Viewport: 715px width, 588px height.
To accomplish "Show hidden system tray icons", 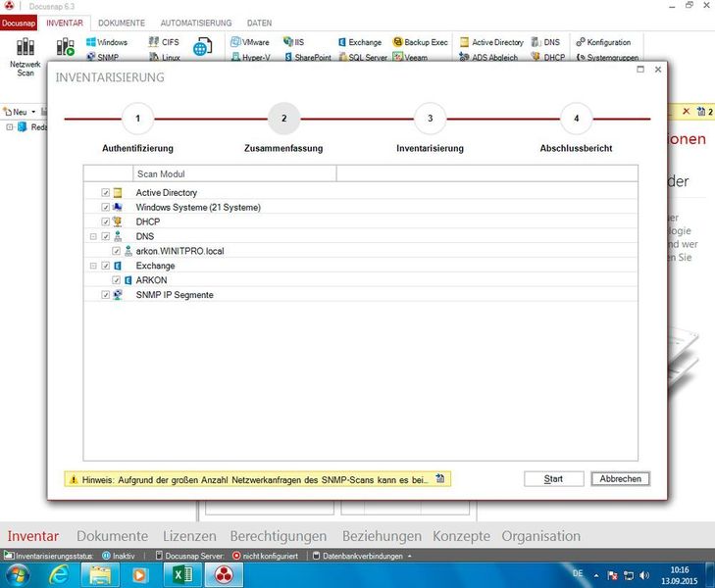I will 595,575.
